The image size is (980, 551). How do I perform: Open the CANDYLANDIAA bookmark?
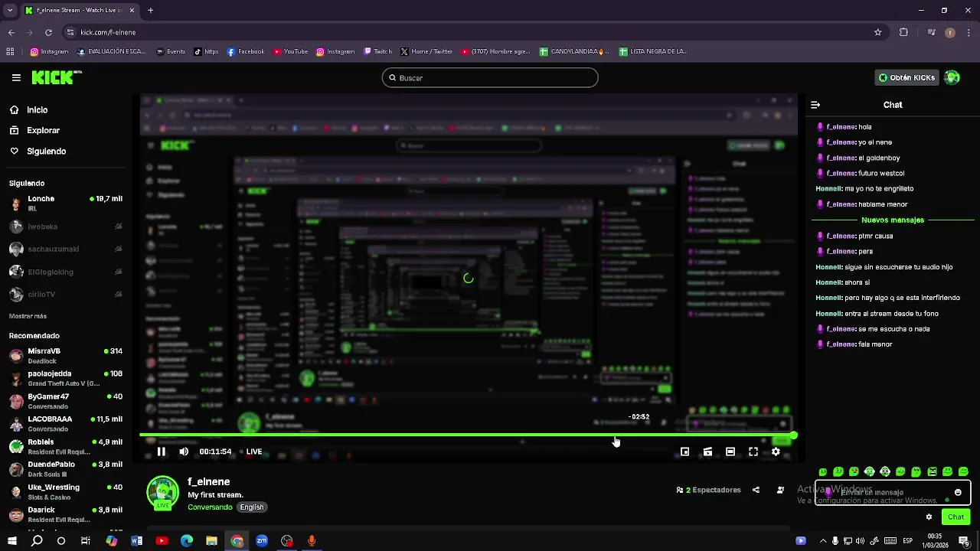[574, 52]
